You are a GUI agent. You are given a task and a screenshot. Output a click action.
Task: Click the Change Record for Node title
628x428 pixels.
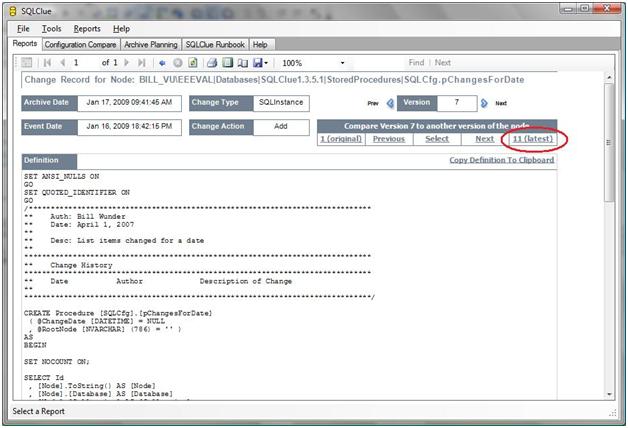(274, 80)
